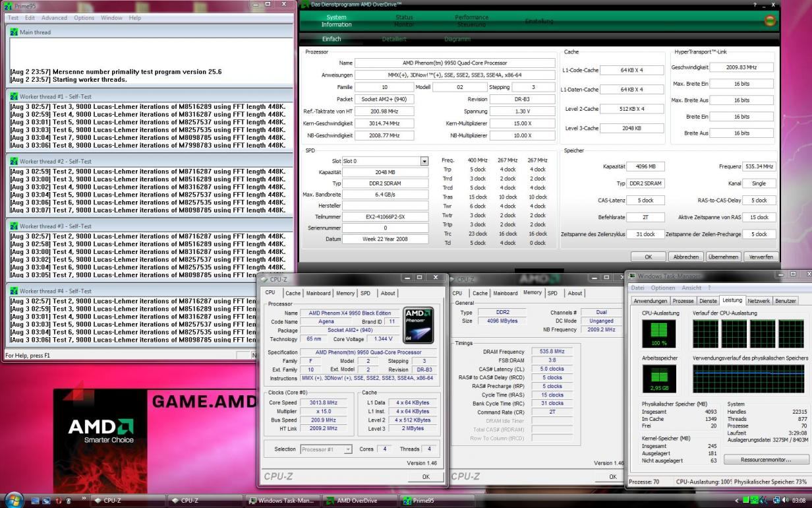812x508 pixels.
Task: Open the Datei menu in Task Manager
Action: point(637,288)
